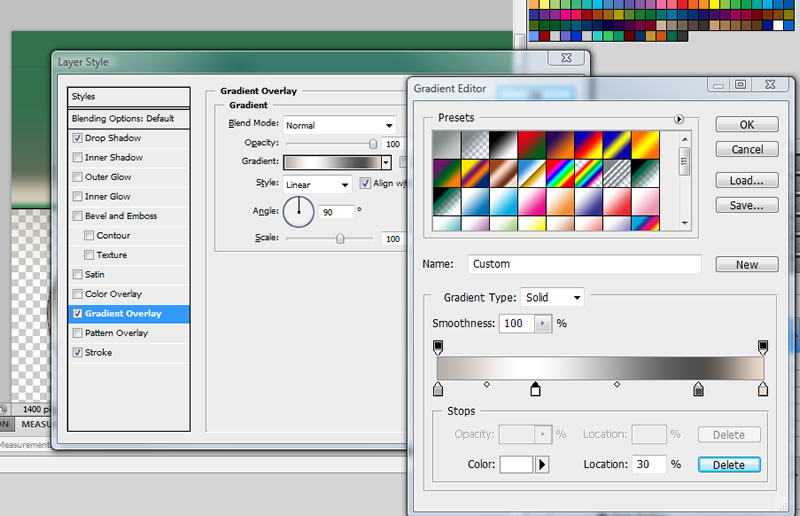
Task: Select the rainbow spectrum gradient preset
Action: (x=560, y=173)
